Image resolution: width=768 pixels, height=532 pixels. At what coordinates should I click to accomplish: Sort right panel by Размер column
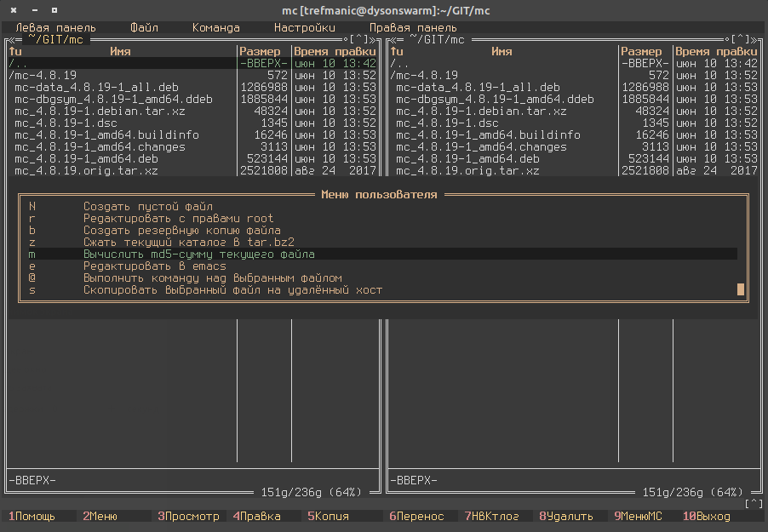click(x=641, y=51)
